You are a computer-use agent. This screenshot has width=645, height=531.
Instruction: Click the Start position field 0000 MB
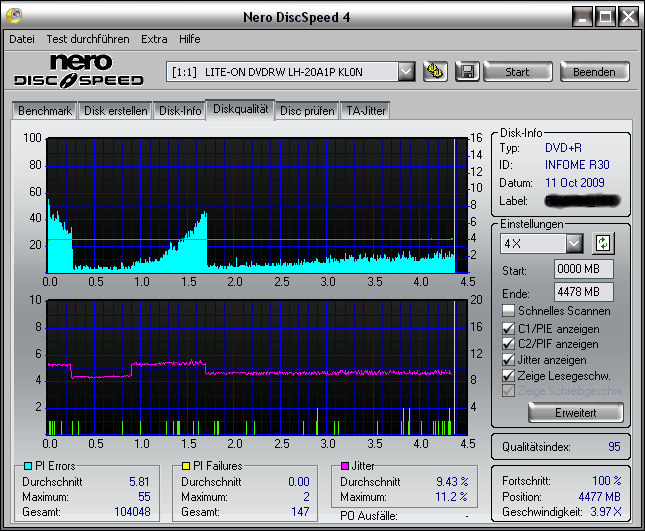point(584,269)
